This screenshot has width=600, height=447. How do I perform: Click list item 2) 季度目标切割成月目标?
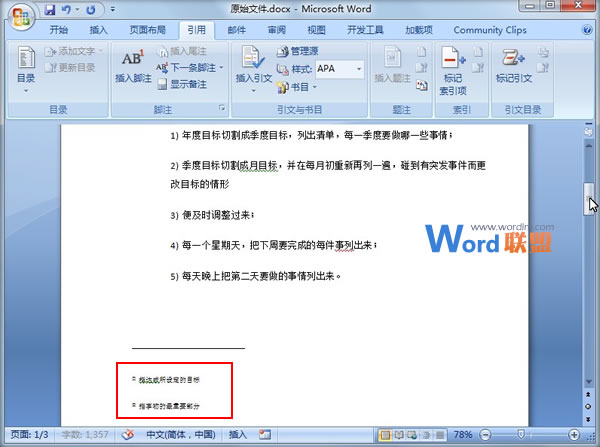(328, 175)
